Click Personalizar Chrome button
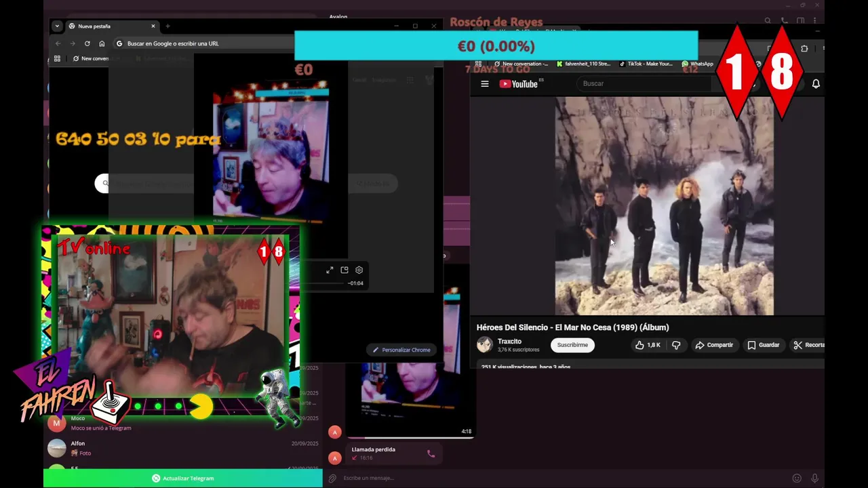The height and width of the screenshot is (488, 868). pyautogui.click(x=401, y=350)
